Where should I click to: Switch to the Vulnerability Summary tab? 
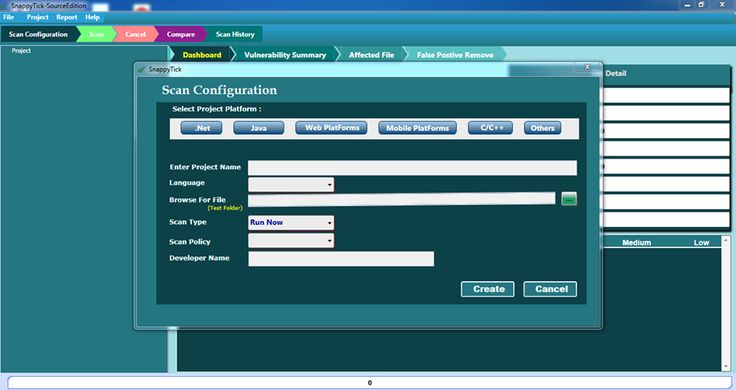click(x=285, y=55)
